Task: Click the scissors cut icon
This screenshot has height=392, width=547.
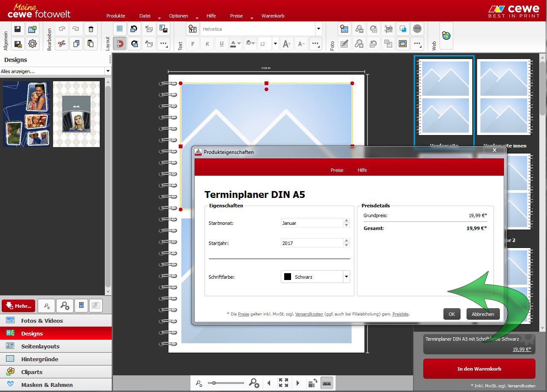Action: (62, 44)
